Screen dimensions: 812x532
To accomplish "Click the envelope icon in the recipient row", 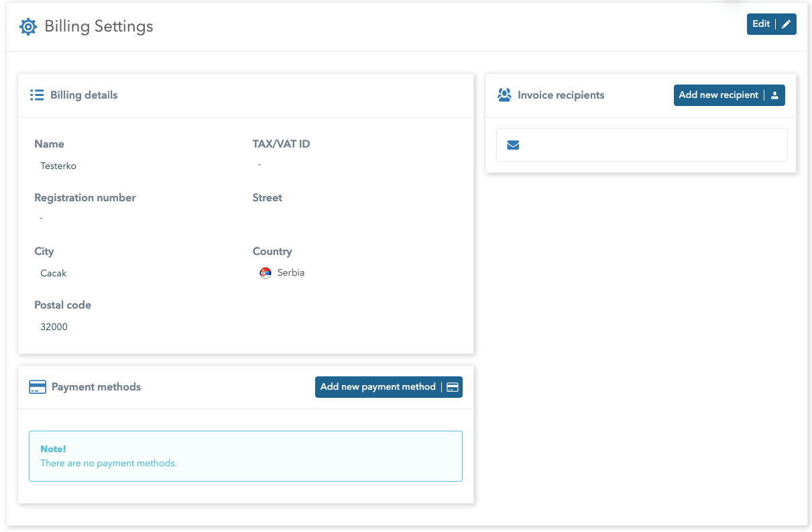I will tap(513, 145).
